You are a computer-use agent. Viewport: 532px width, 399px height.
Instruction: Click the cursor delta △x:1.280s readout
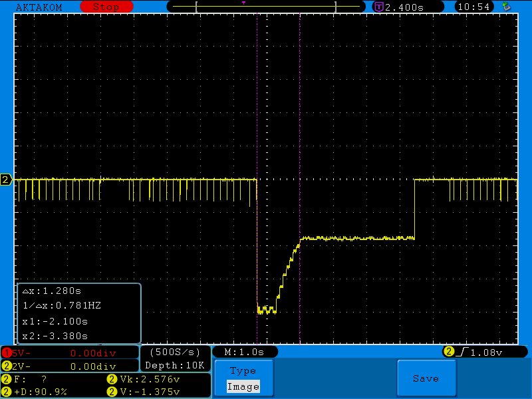pos(52,291)
